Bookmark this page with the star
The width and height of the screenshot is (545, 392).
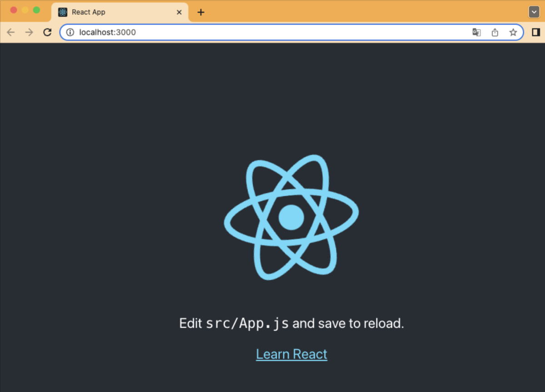pos(513,32)
